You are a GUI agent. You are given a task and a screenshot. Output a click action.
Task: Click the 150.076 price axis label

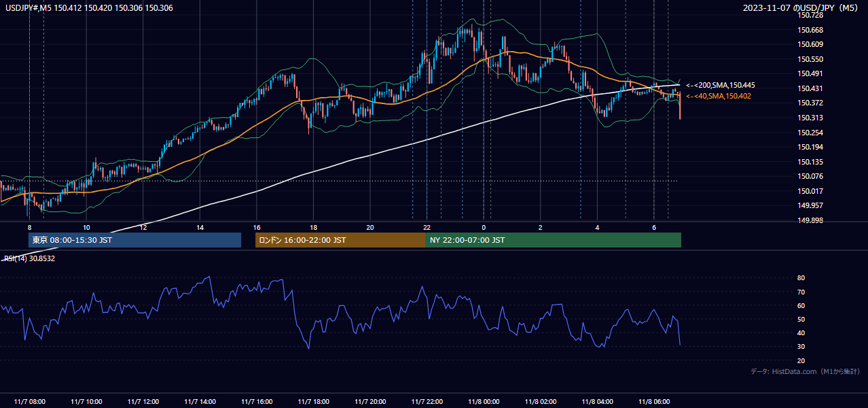(x=810, y=176)
